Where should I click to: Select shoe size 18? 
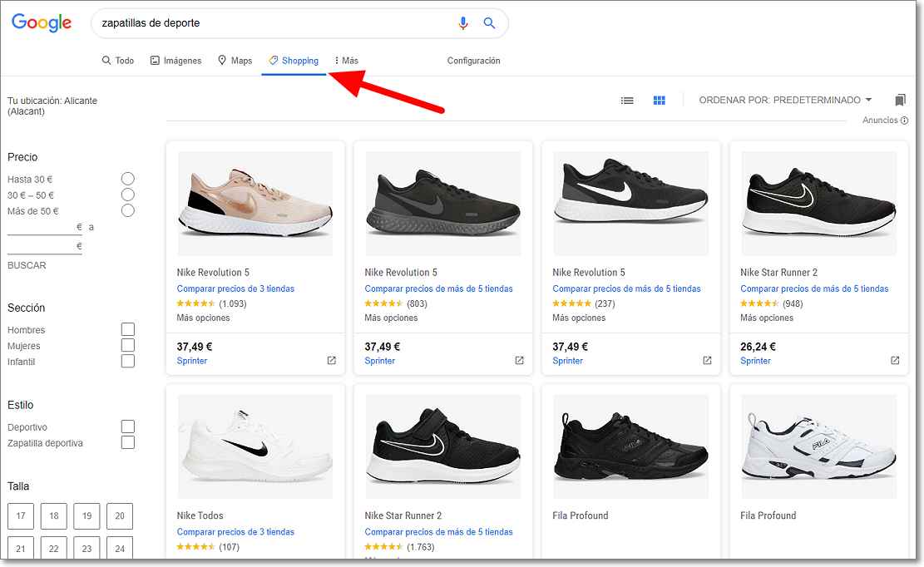[53, 516]
